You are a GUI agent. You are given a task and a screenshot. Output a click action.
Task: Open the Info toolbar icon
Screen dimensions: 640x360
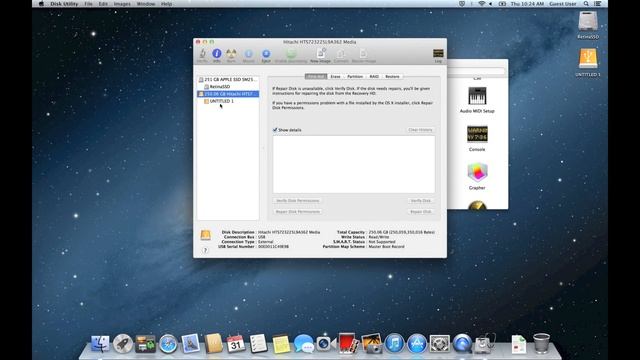pyautogui.click(x=217, y=55)
